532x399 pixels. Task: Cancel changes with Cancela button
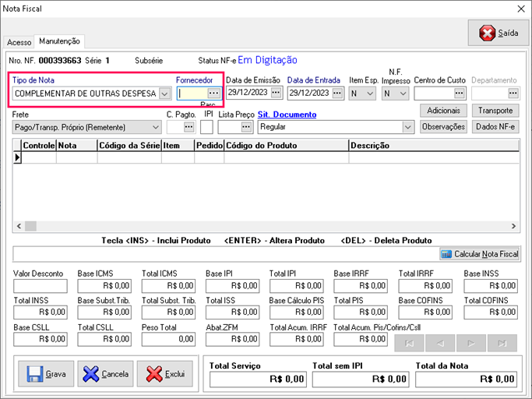tap(105, 374)
